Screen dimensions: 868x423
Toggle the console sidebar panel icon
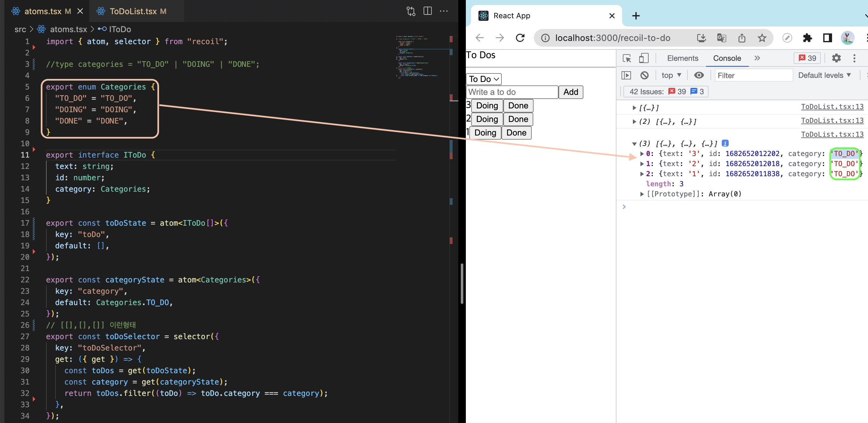click(626, 75)
